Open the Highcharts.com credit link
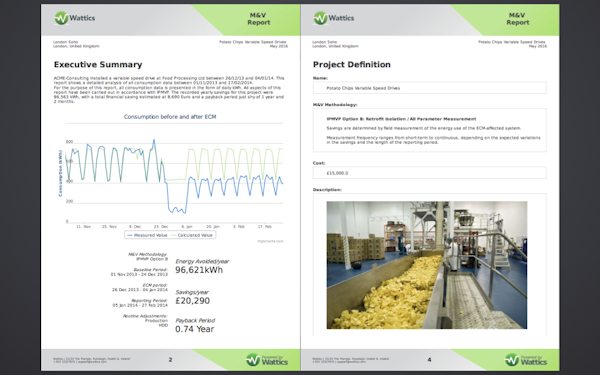600x375 pixels. pos(271,241)
